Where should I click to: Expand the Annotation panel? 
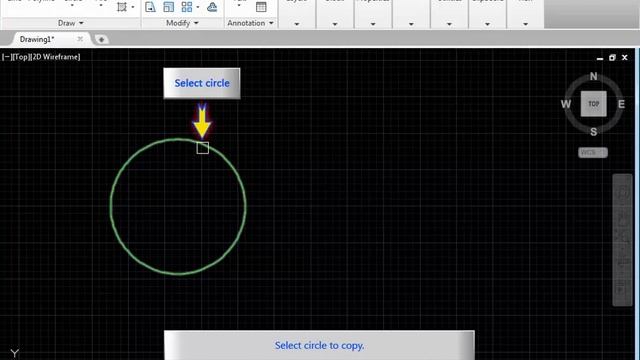pos(250,23)
